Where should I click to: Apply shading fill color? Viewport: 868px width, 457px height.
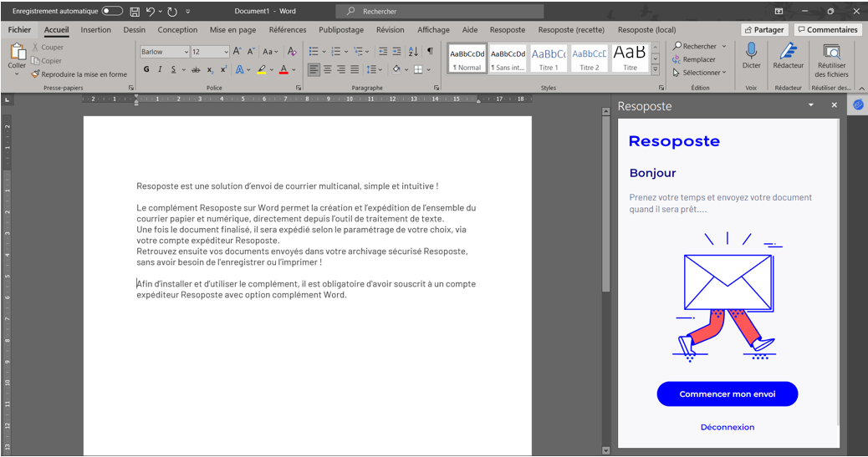click(396, 69)
